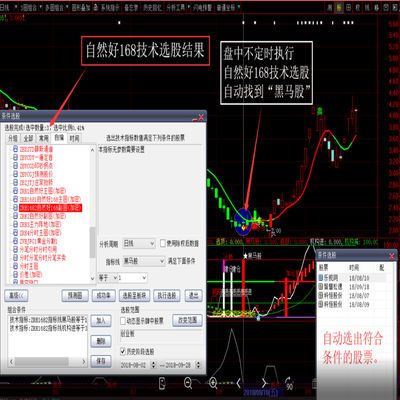Toggle 使用除权后数据 checkbox
Screen dimensions: 400x400
(163, 243)
